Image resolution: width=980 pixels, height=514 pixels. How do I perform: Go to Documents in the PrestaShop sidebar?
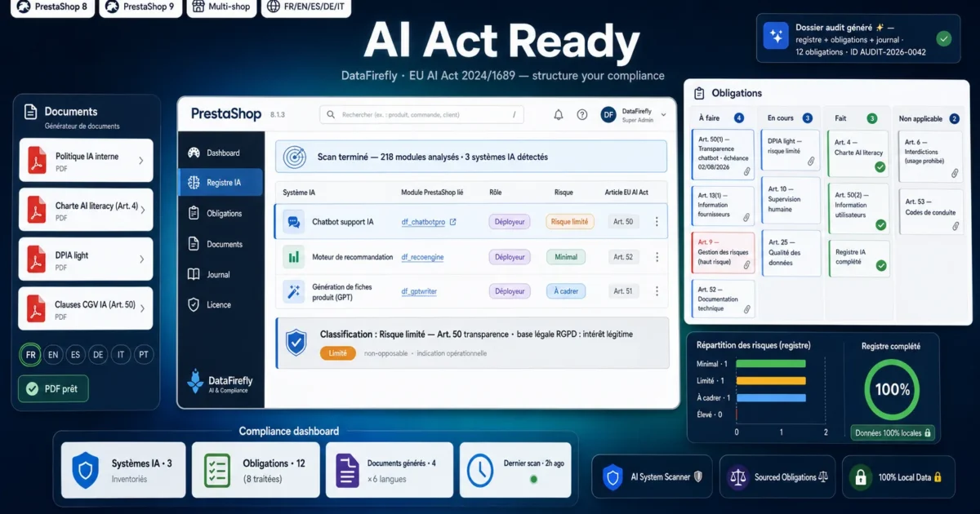tap(215, 244)
